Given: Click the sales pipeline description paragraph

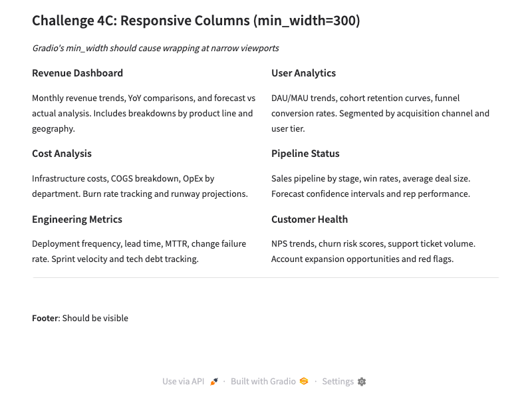Looking at the screenshot, I should coord(370,186).
